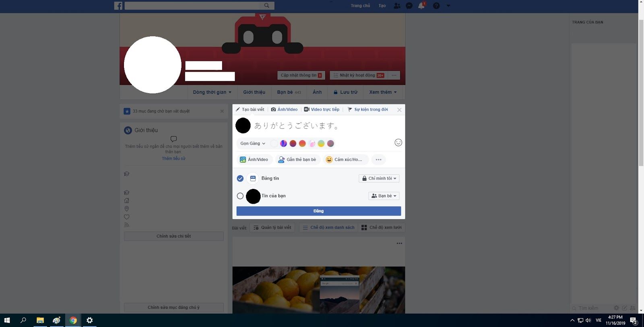The width and height of the screenshot is (644, 327).
Task: Select Video trực tiếp tab
Action: pos(322,110)
